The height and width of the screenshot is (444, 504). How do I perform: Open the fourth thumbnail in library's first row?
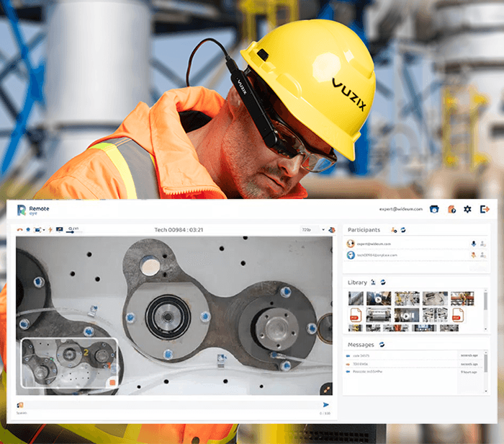click(435, 298)
